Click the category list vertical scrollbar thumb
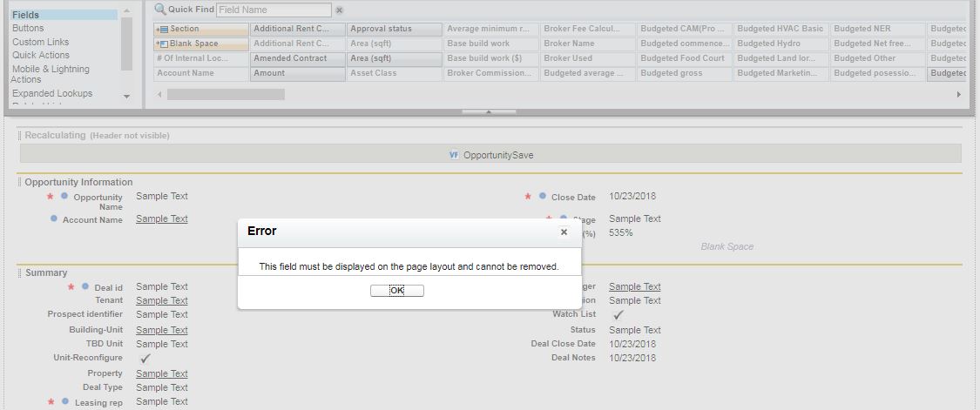The image size is (980, 410). 126,44
